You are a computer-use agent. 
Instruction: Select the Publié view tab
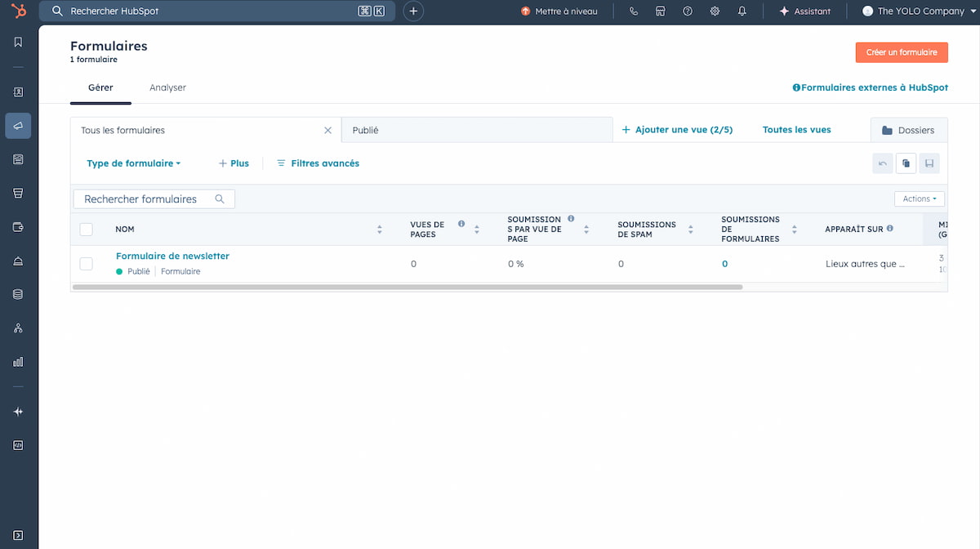coord(476,130)
